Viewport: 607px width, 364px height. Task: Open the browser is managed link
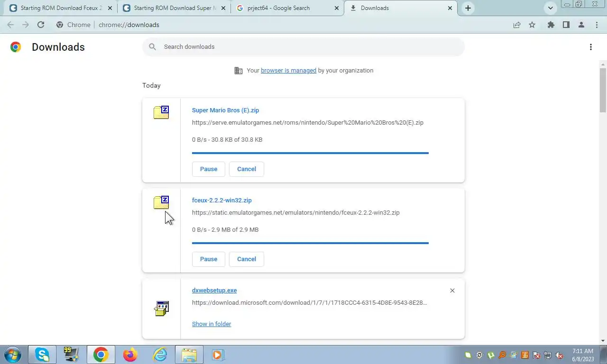click(x=288, y=71)
